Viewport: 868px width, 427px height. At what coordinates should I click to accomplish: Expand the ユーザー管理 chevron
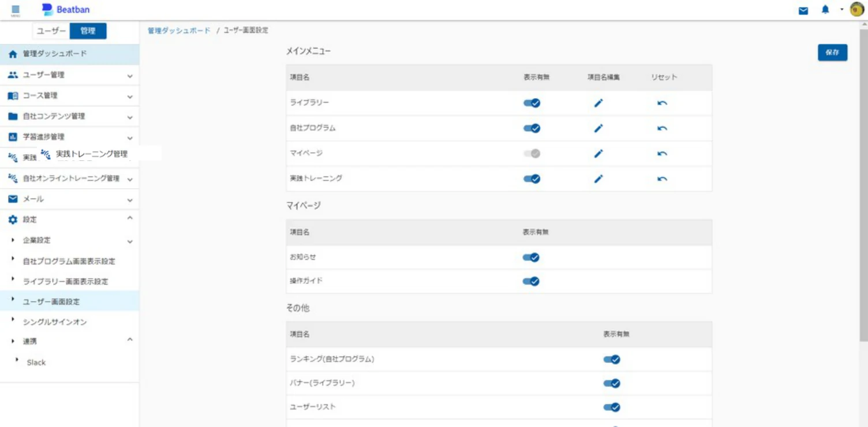[x=130, y=76]
